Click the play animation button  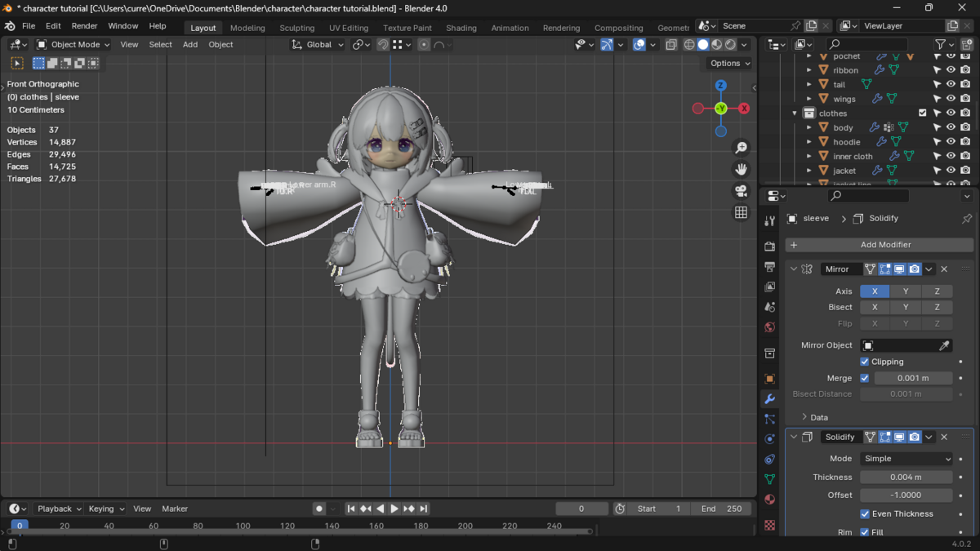click(x=394, y=509)
